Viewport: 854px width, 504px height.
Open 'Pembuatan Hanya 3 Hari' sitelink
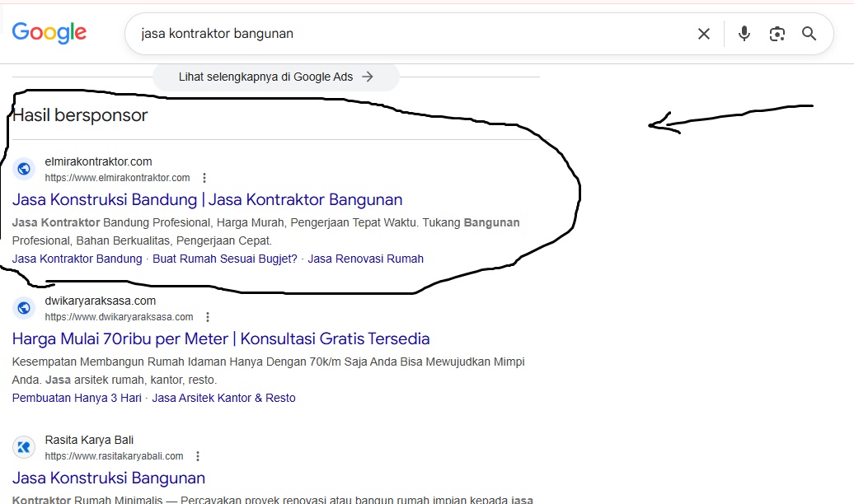77,399
